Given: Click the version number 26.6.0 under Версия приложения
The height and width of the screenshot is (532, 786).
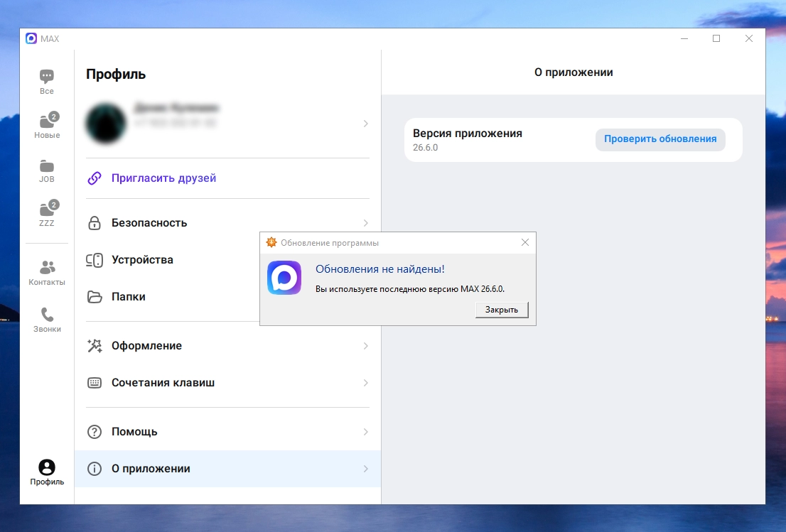Looking at the screenshot, I should coord(425,148).
